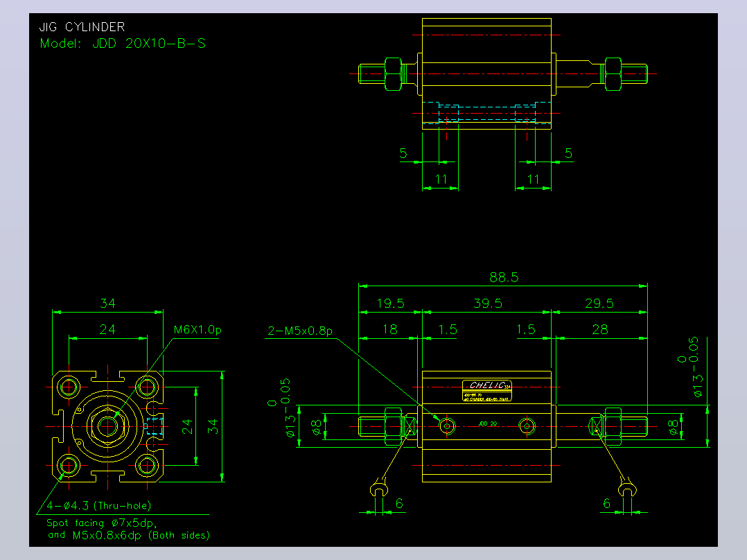Select the left 5 dimension in top view
This screenshot has width=747, height=560.
tap(403, 153)
